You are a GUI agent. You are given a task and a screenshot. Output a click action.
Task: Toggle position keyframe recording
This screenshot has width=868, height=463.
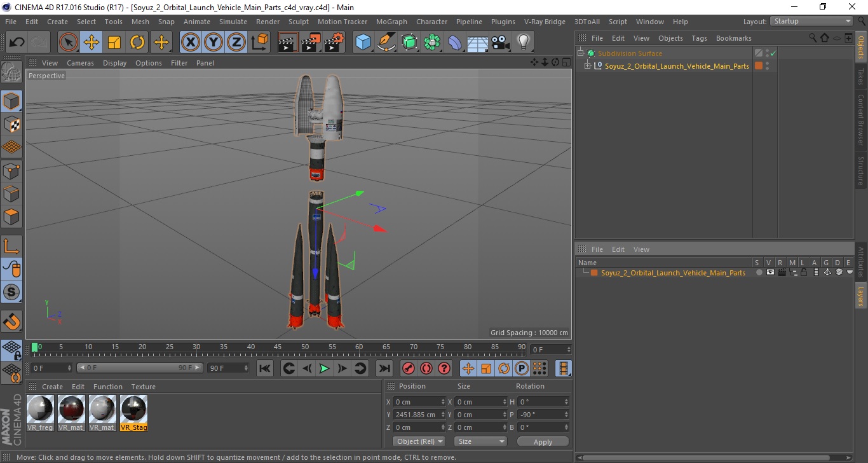tap(468, 368)
